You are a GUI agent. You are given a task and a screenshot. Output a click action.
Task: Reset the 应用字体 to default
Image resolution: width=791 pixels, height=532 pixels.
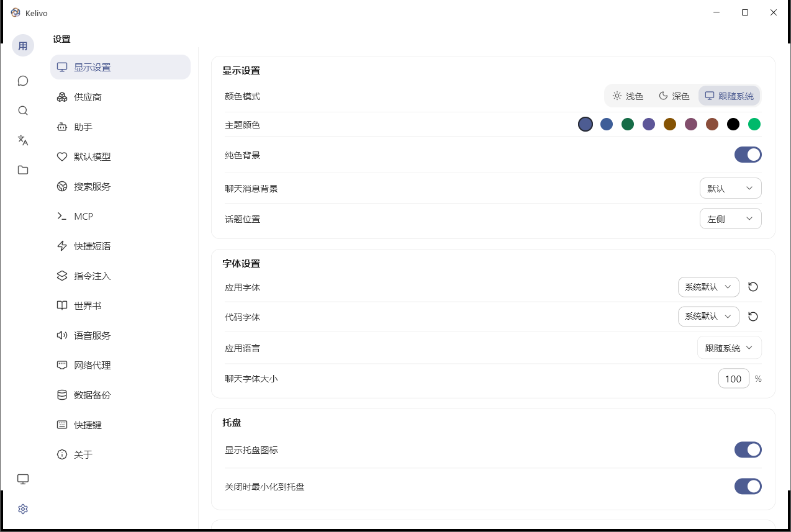(x=753, y=287)
